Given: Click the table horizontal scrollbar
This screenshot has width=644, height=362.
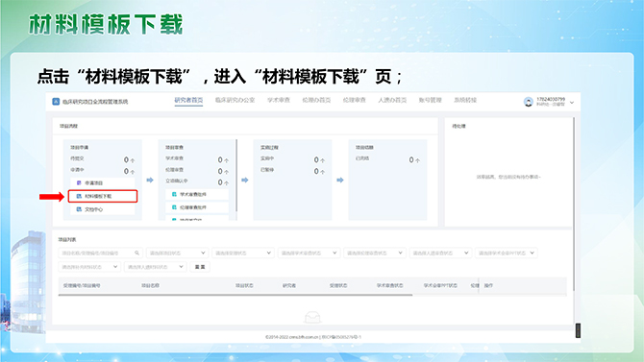Looking at the screenshot, I should tap(235, 295).
